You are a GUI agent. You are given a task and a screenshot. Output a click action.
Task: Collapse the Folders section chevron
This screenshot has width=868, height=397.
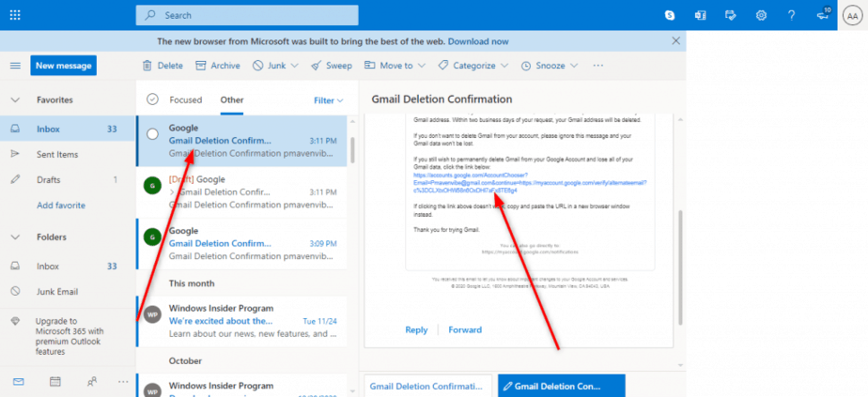(x=15, y=237)
